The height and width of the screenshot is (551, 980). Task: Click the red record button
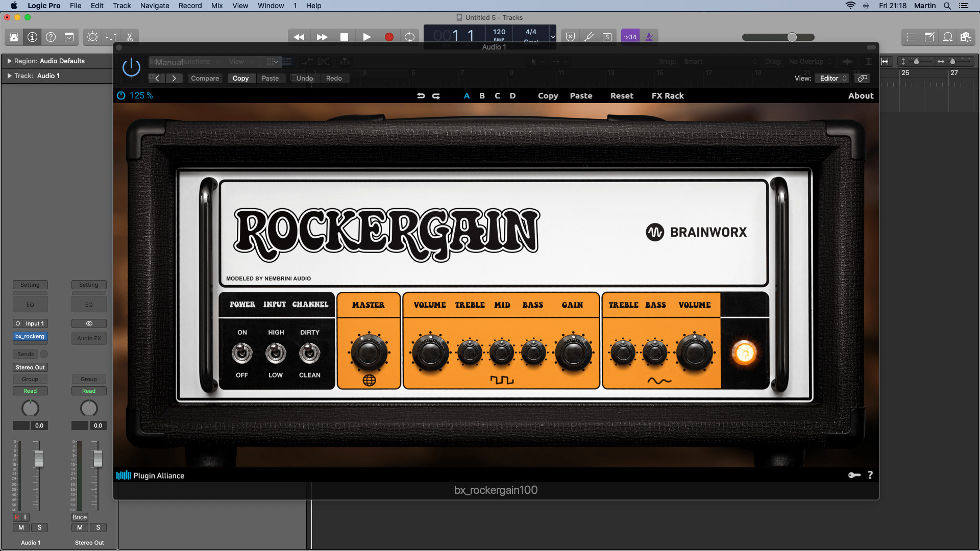click(389, 37)
